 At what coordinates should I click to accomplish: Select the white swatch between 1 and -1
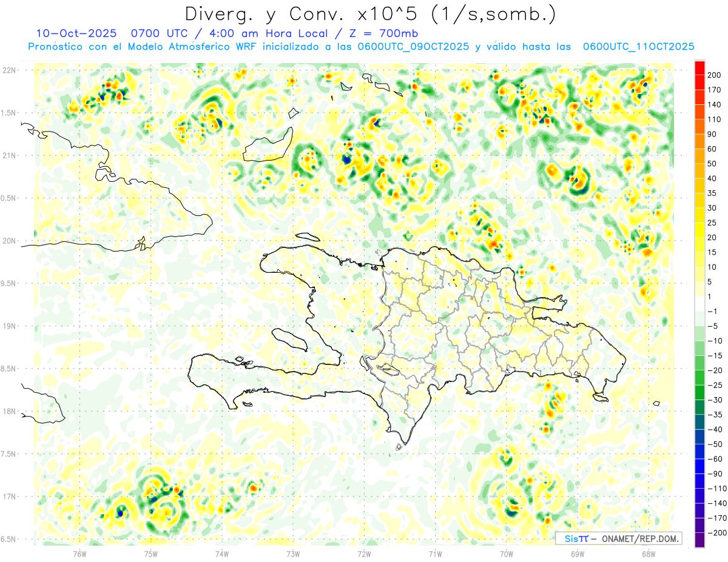pos(699,304)
